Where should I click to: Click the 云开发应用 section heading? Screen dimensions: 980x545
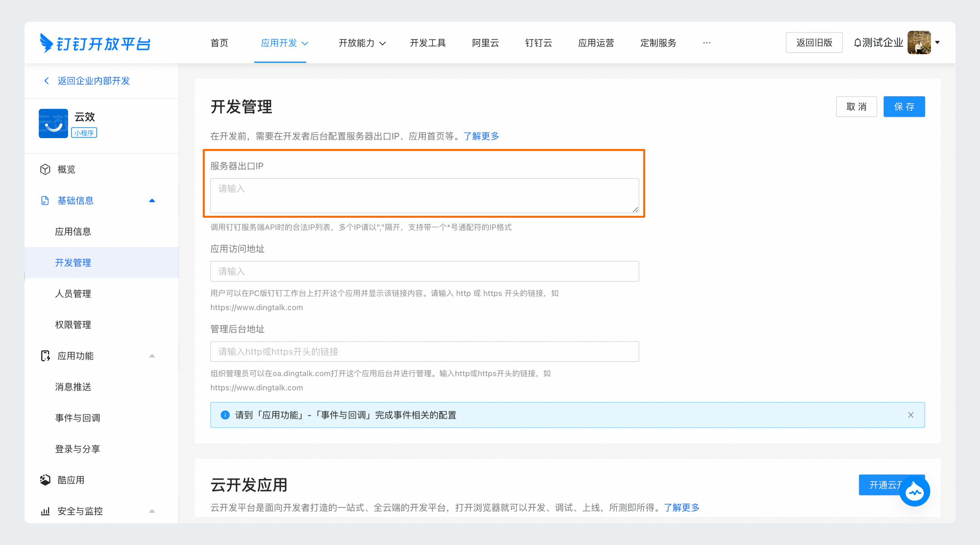[249, 485]
